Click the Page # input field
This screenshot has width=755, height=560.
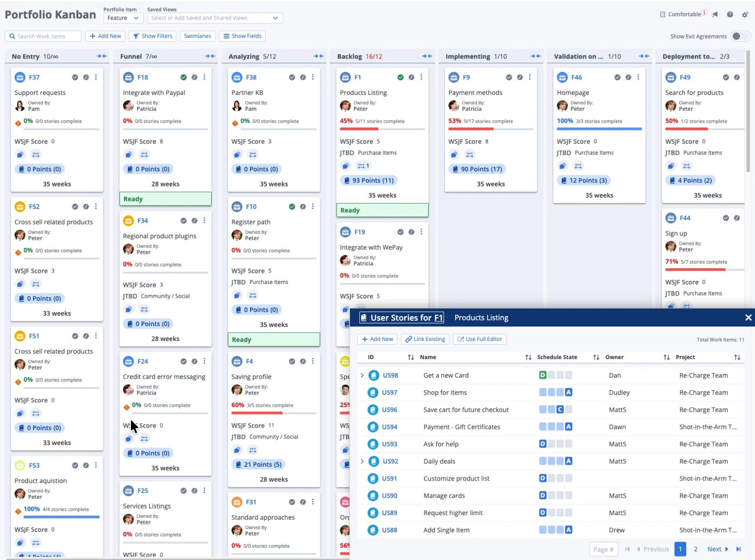pyautogui.click(x=603, y=549)
